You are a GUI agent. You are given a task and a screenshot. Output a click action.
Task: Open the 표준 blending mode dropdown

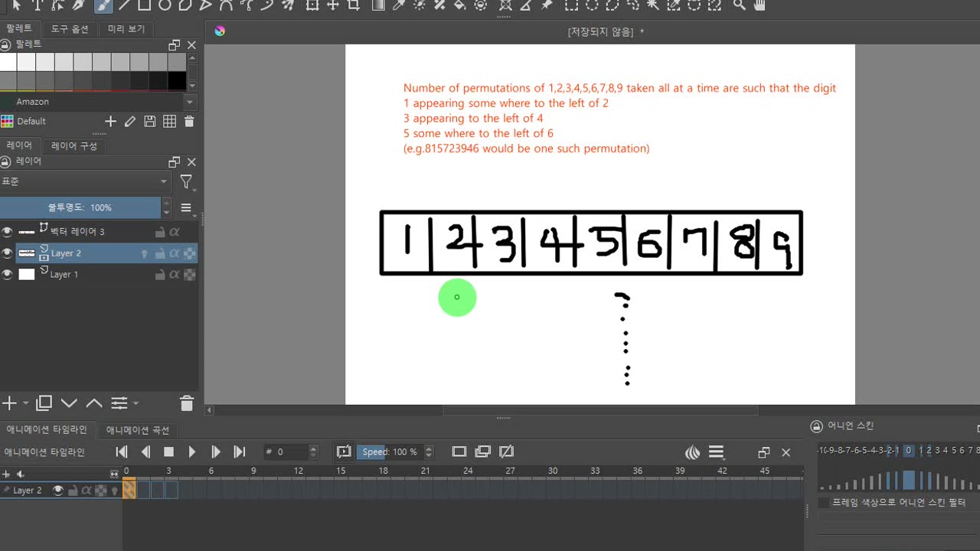click(x=85, y=181)
